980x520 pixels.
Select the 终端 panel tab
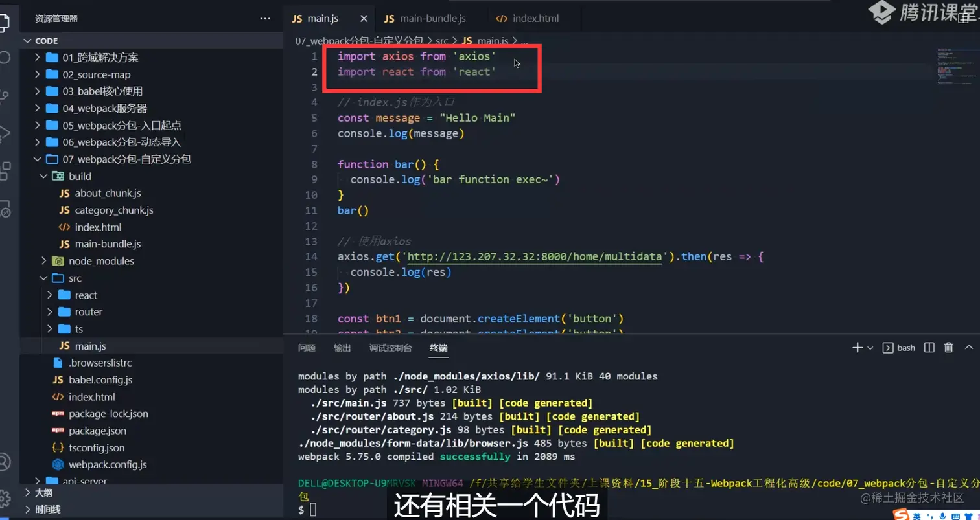pos(439,348)
